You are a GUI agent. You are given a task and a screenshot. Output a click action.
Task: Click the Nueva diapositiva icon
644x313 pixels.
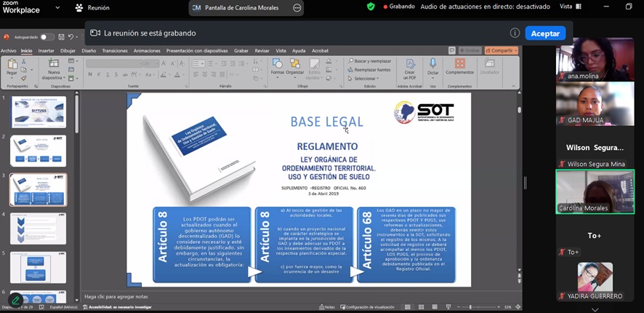tap(54, 66)
